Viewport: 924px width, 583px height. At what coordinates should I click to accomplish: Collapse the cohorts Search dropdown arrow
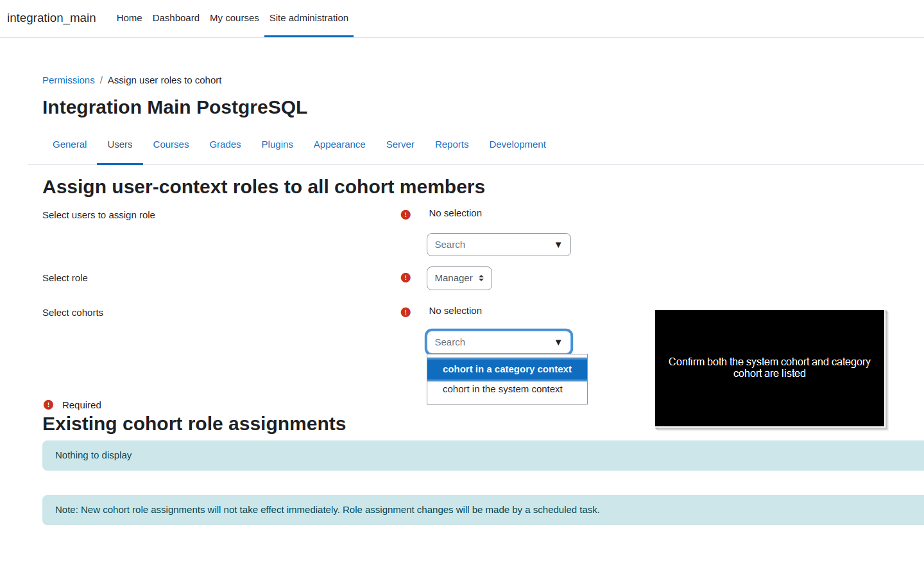click(558, 342)
